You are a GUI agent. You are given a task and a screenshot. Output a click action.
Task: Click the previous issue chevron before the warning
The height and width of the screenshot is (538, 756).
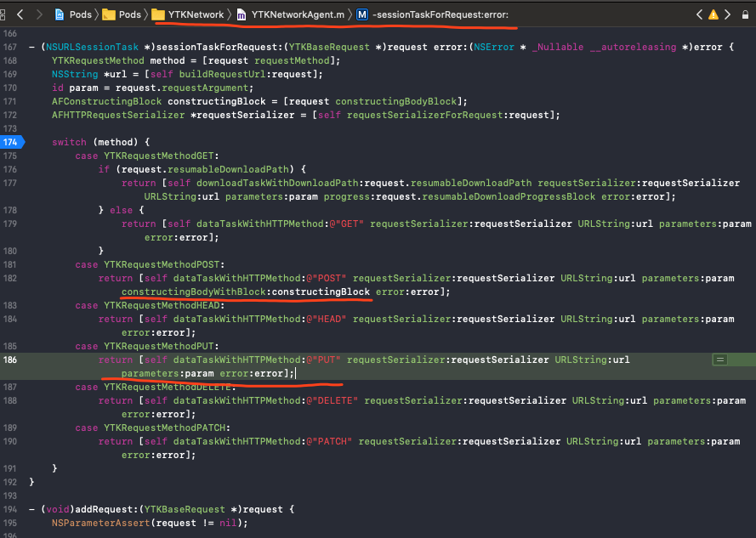pos(700,14)
